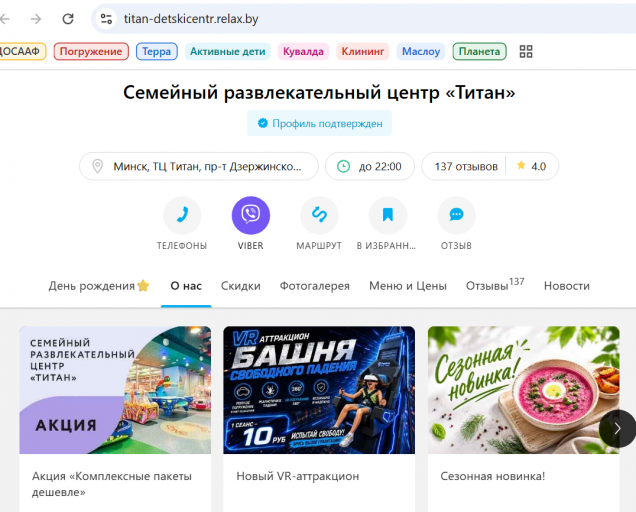Open the Кувалда bookmark

(303, 52)
